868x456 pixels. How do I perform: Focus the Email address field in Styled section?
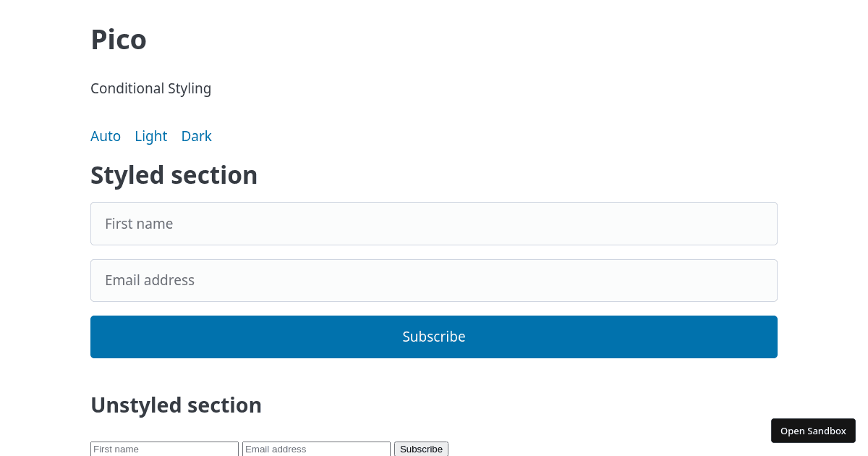(434, 280)
